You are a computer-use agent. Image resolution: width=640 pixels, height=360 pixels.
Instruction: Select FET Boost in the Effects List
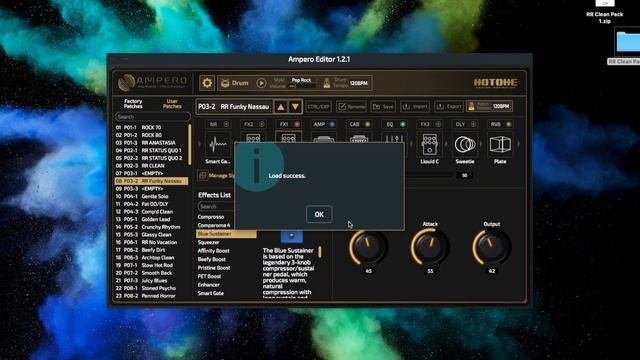pos(226,276)
